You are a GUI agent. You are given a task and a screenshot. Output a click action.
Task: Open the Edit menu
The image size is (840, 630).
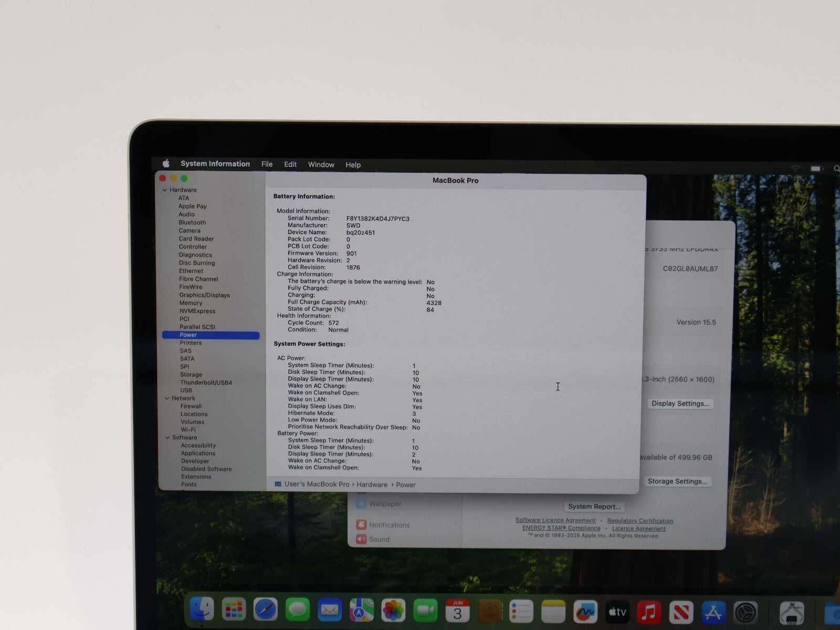pyautogui.click(x=290, y=164)
